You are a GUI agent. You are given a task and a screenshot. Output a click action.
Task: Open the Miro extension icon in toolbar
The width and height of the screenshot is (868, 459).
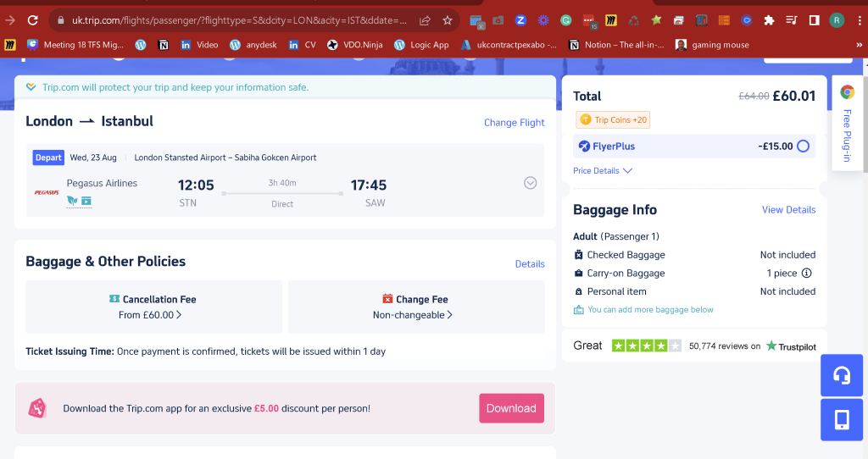(611, 20)
